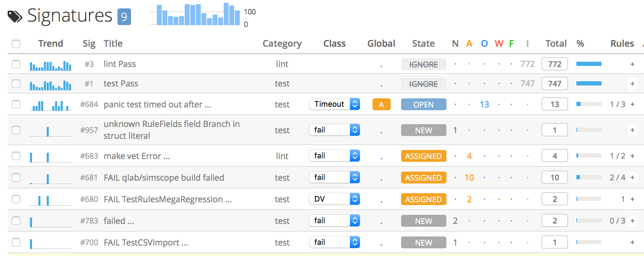Open 'panic test timed out after' signature
Image resolution: width=644 pixels, height=256 pixels.
coord(157,104)
